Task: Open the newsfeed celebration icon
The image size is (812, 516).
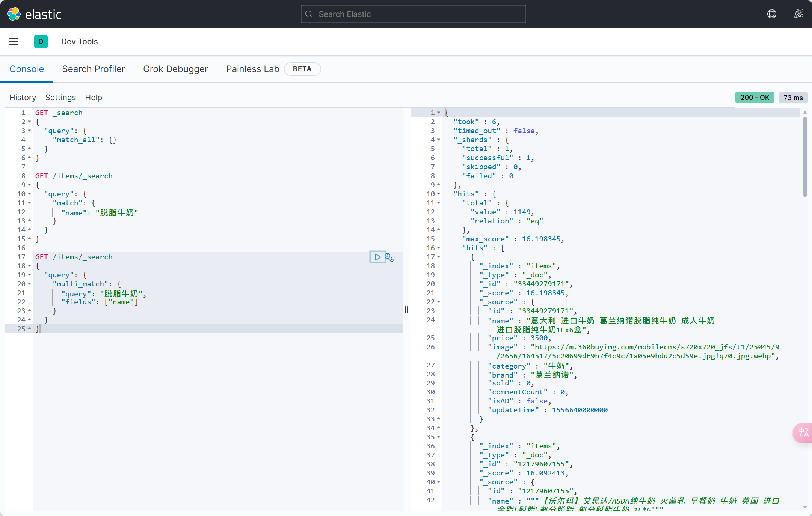Action: pos(798,14)
